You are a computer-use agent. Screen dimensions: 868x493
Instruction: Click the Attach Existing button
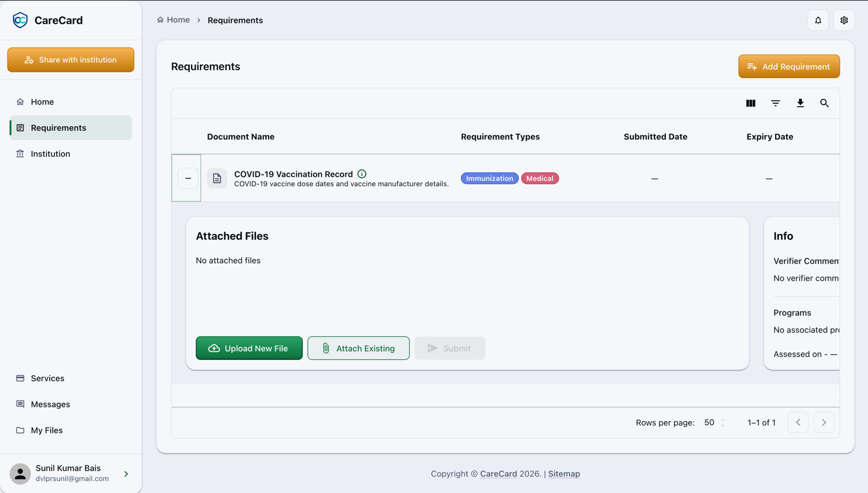(x=358, y=348)
